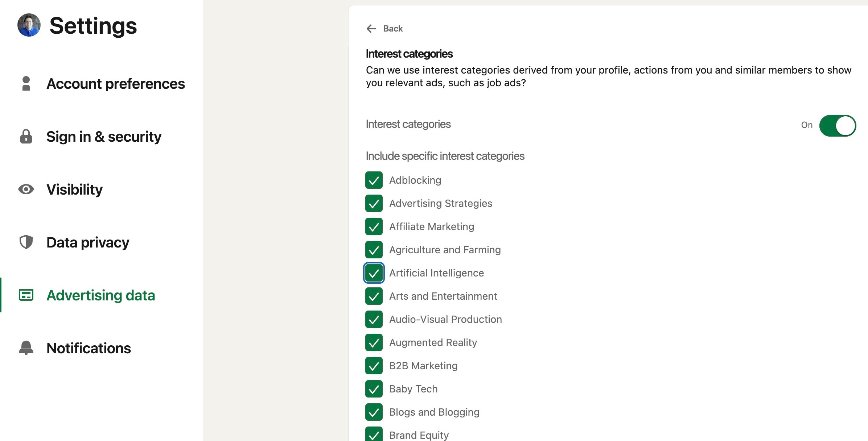Image resolution: width=868 pixels, height=441 pixels.
Task: Uncheck the Adblocking checkbox
Action: click(x=374, y=180)
